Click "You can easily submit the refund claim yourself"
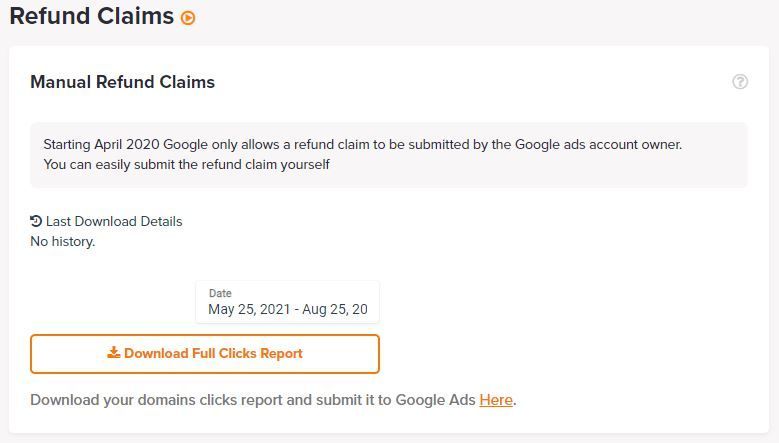This screenshot has height=443, width=779. (x=186, y=164)
